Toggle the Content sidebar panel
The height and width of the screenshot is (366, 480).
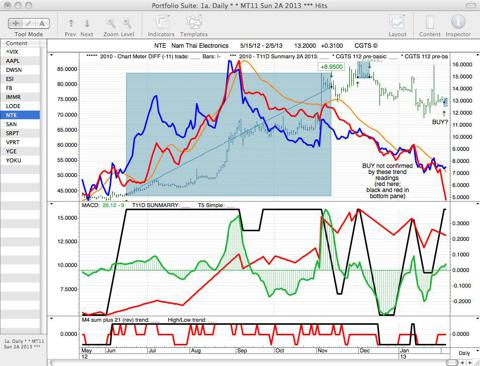(430, 23)
